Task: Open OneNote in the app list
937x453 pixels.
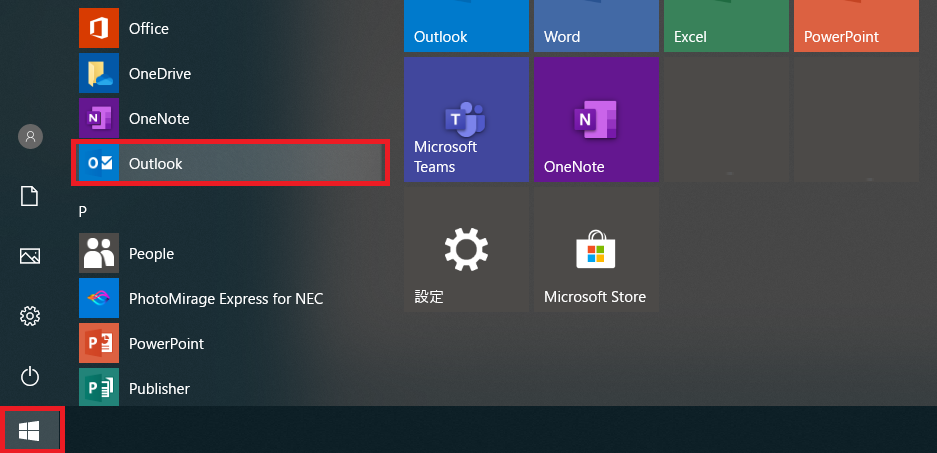Action: click(230, 118)
